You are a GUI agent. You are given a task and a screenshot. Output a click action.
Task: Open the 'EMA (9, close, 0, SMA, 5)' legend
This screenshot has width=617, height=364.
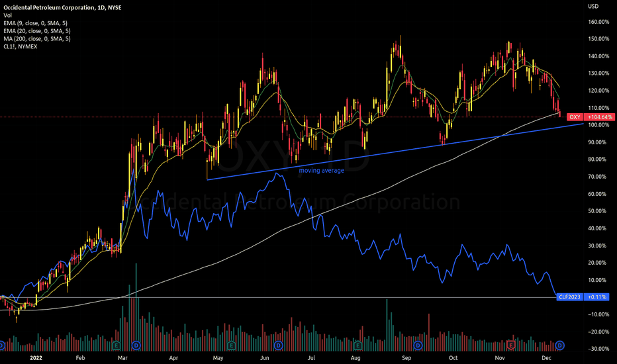35,23
